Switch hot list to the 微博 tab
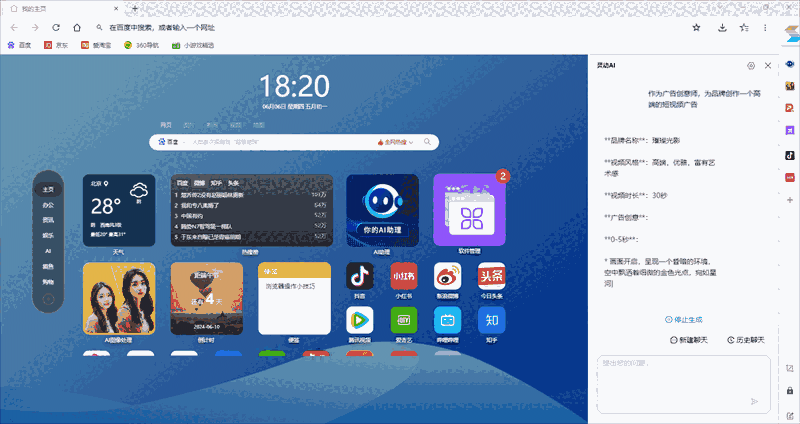This screenshot has width=800, height=424. pos(199,183)
